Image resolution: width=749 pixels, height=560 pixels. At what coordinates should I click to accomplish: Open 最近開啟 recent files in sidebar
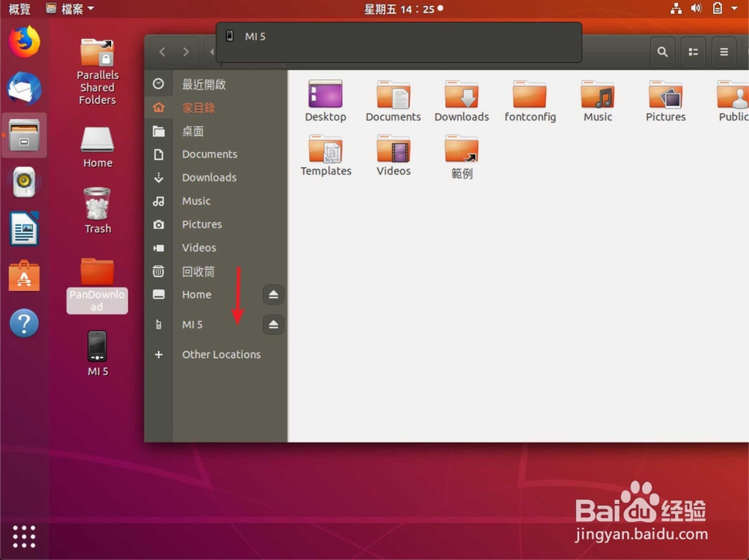[216, 84]
